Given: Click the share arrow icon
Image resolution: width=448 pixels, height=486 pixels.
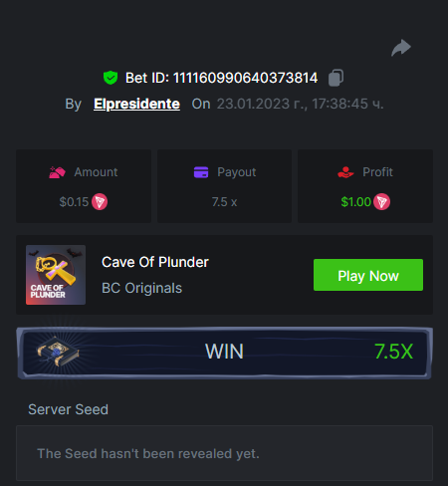Looking at the screenshot, I should tap(401, 48).
